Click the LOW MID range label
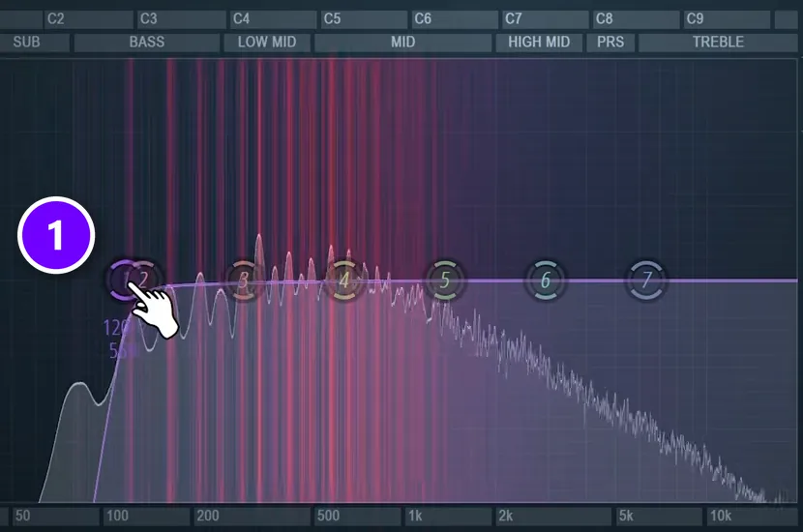Screen dimensions: 803x532 pyautogui.click(x=267, y=42)
